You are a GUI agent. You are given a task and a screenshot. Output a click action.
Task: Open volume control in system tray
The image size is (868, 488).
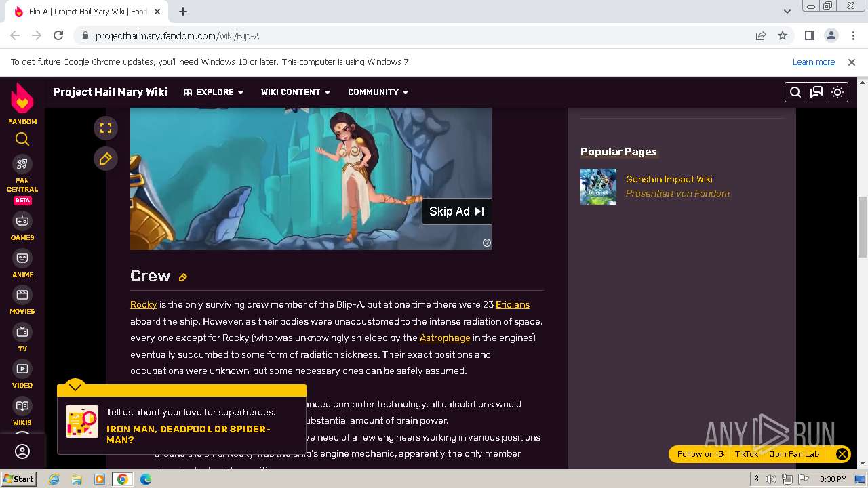point(771,479)
